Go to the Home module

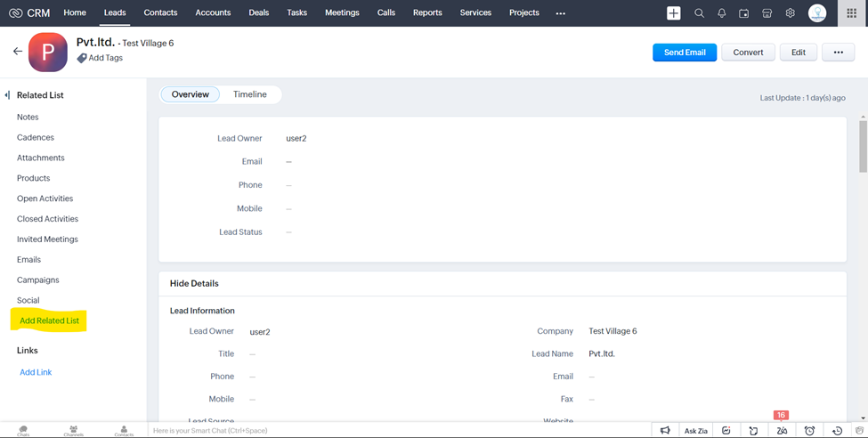pyautogui.click(x=75, y=12)
